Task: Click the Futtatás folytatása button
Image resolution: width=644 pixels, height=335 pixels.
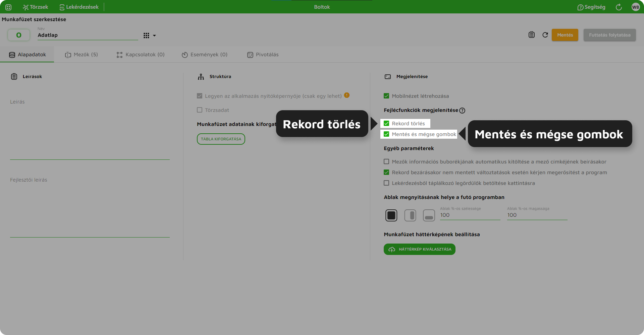Action: pyautogui.click(x=609, y=35)
